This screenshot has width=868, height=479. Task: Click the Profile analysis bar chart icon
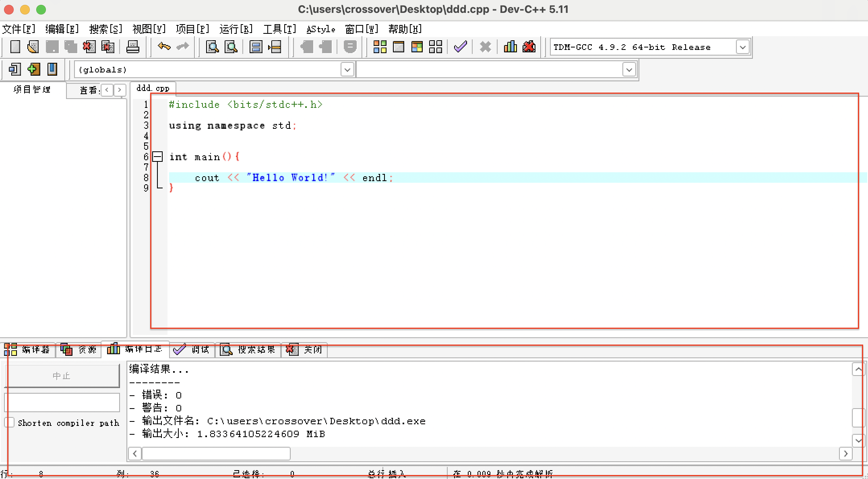[510, 47]
